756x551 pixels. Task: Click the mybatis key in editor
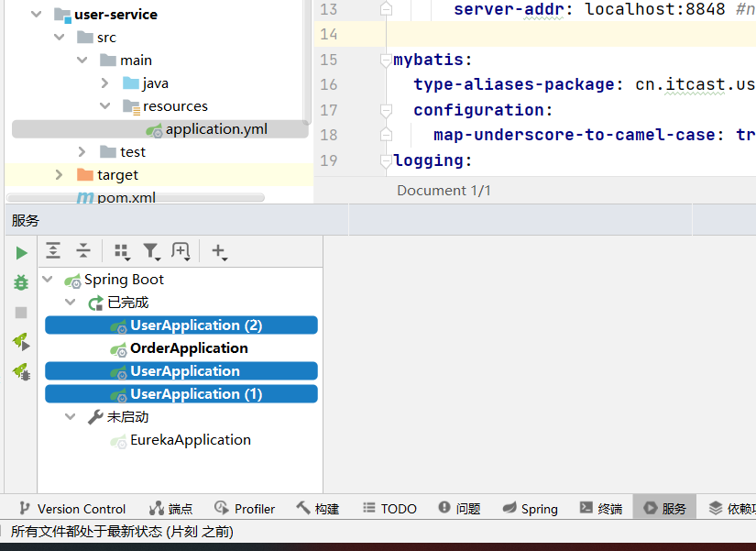[x=429, y=60]
